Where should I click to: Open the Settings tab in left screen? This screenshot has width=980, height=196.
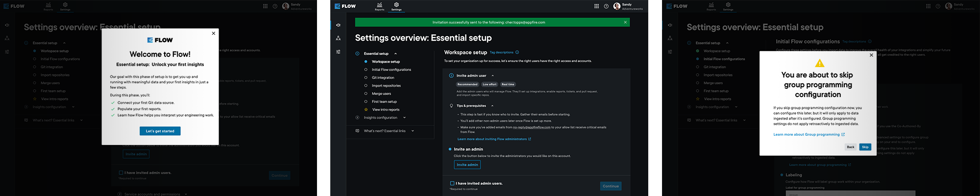pos(65,6)
